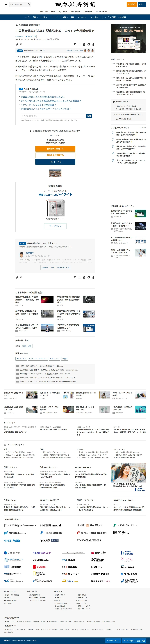This screenshot has width=150, height=644.
Task: Expand the もっと見る navigation dropdown
Action: tap(95, 17)
